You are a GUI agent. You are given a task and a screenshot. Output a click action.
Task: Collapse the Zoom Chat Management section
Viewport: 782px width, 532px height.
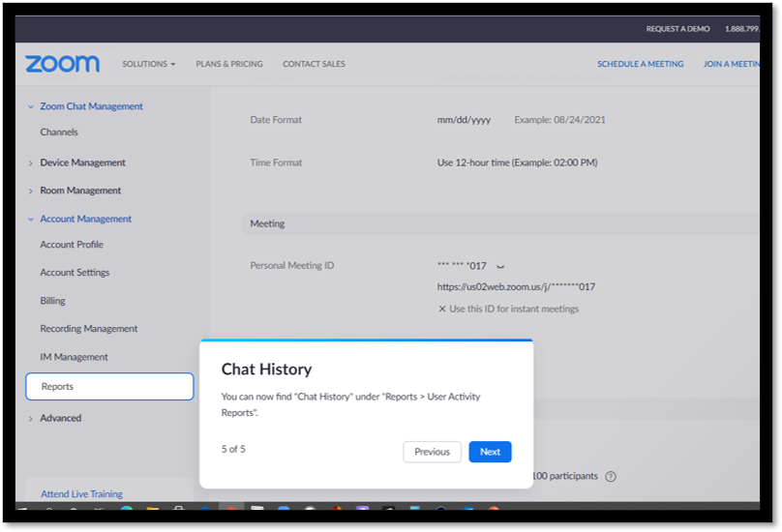(31, 106)
